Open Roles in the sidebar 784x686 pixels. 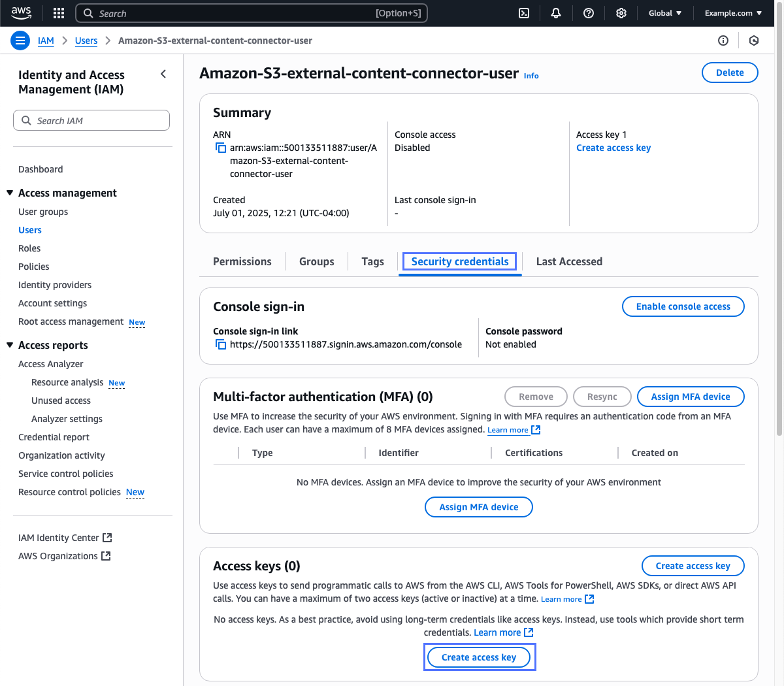(29, 248)
